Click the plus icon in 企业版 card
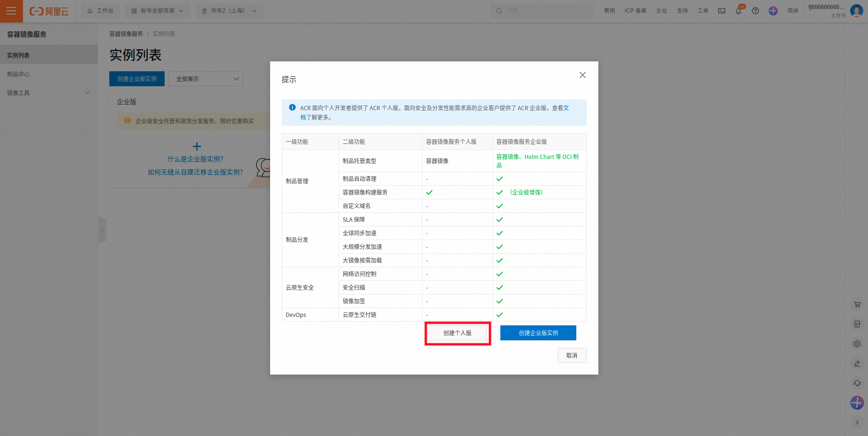Screen dimensions: 868x436 coord(197,146)
